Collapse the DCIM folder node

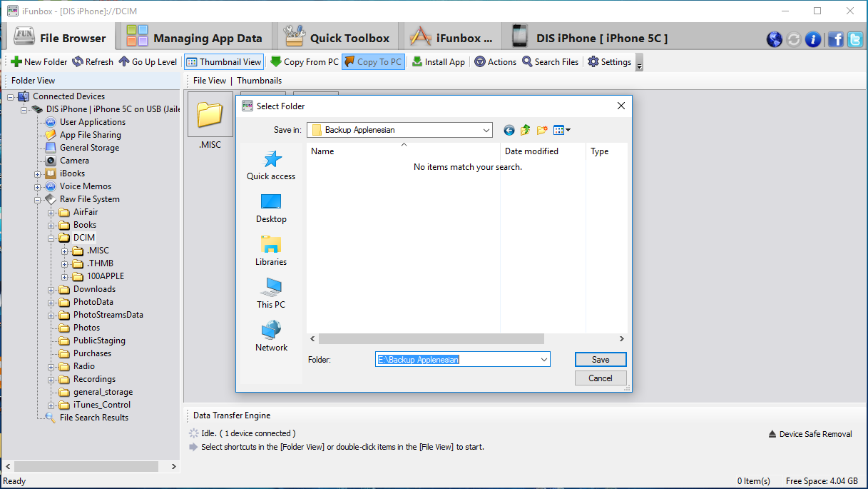tap(51, 238)
